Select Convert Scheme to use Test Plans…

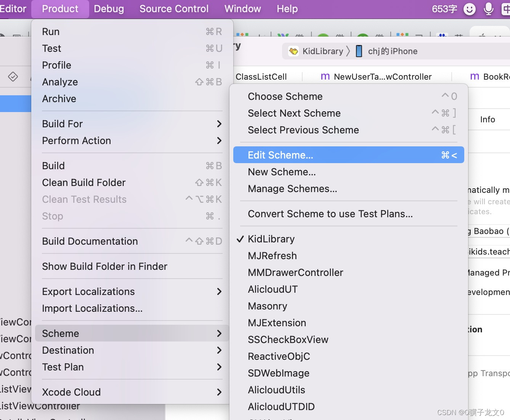point(348,214)
